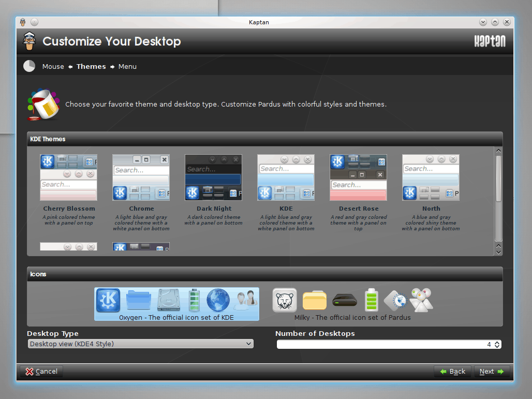The width and height of the screenshot is (532, 399).
Task: Go Back to the previous step
Action: [x=453, y=372]
